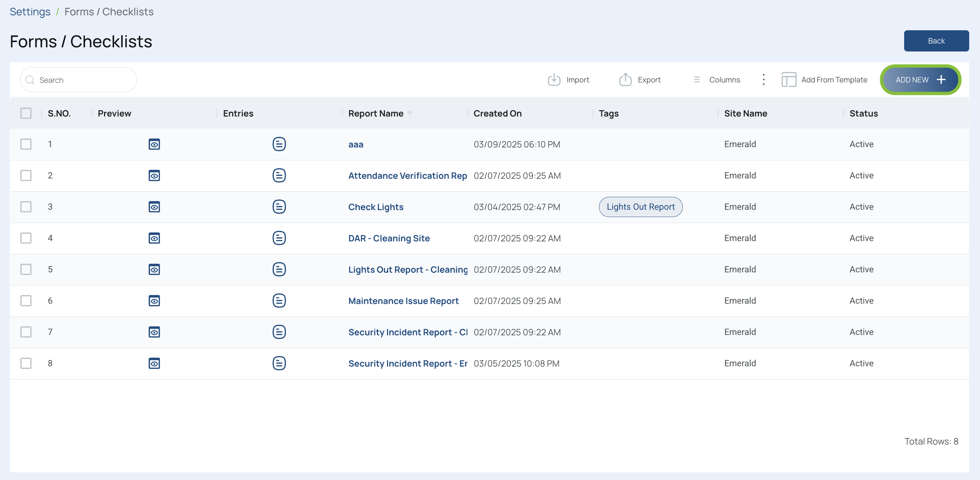View entries icon in row 7

point(279,332)
